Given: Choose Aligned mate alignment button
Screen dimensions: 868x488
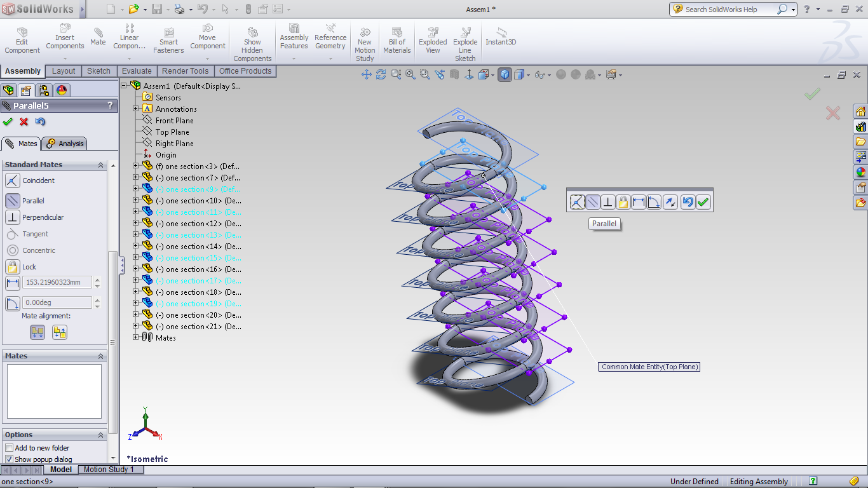Looking at the screenshot, I should click(37, 332).
